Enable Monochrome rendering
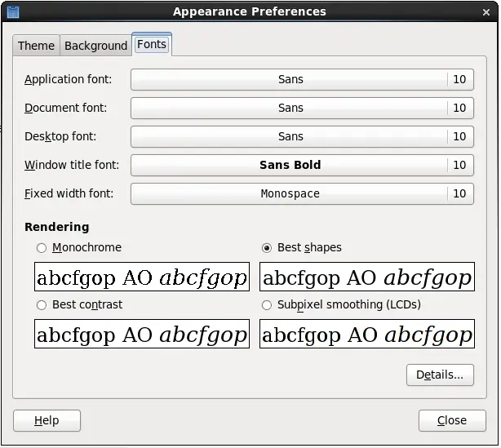The height and width of the screenshot is (448, 501). pos(42,247)
